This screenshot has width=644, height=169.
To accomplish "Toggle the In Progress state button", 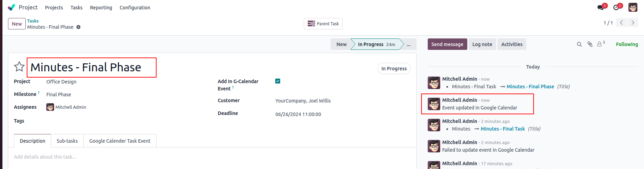I will (x=394, y=69).
